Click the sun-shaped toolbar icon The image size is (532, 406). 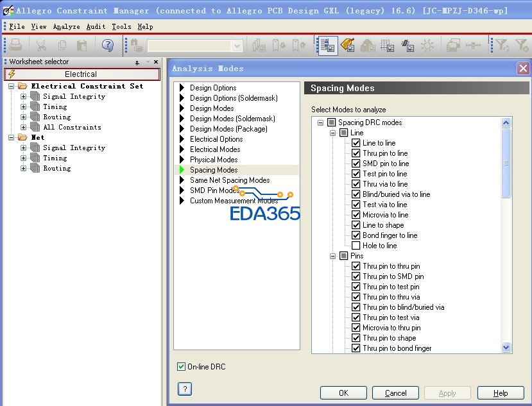click(427, 45)
